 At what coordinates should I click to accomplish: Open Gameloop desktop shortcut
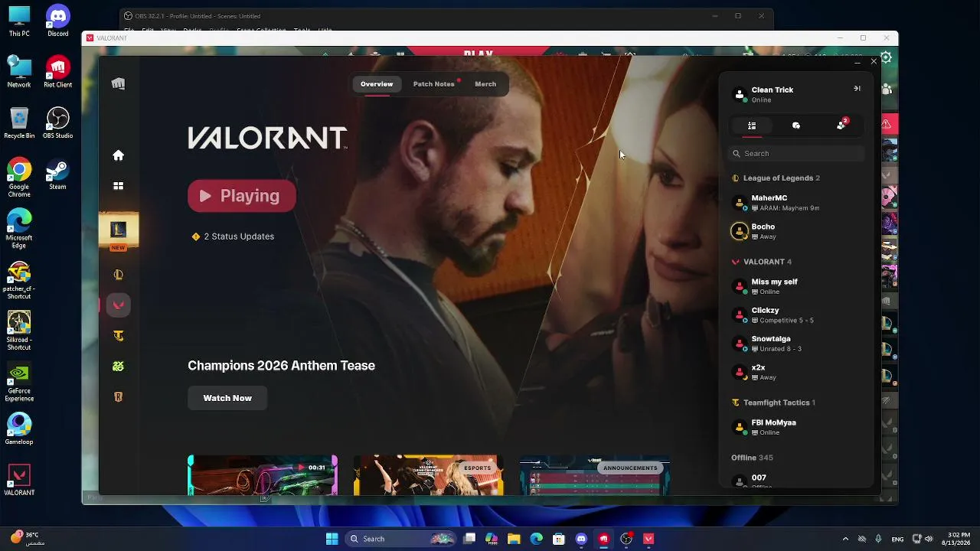coord(19,429)
